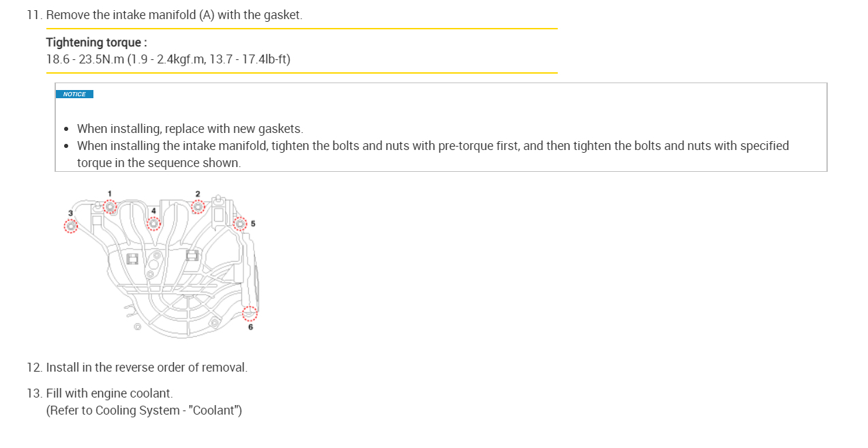The image size is (868, 448).
Task: Click the oval port at the manifold center
Action: (154, 265)
